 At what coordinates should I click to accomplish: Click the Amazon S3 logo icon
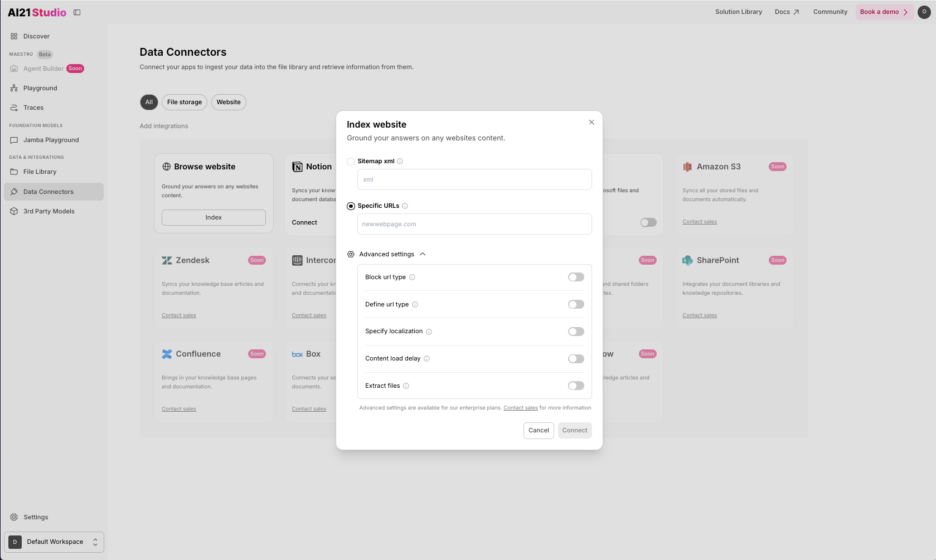click(687, 167)
